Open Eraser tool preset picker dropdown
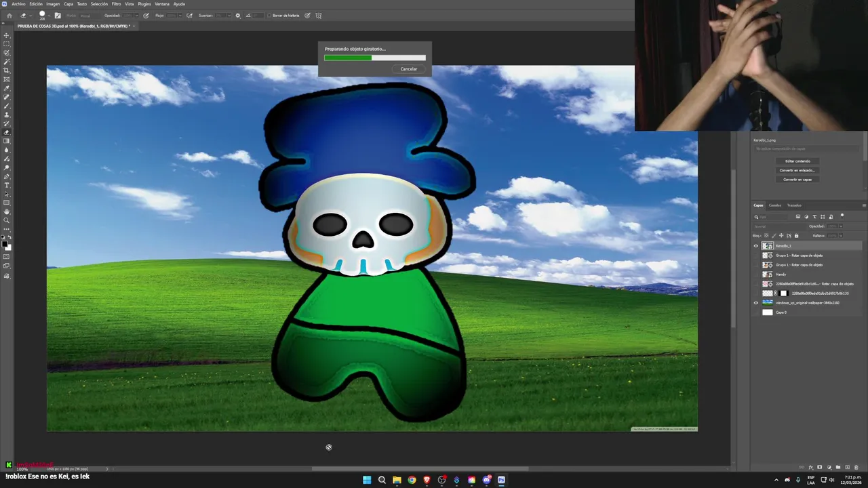This screenshot has height=488, width=868. 31,16
